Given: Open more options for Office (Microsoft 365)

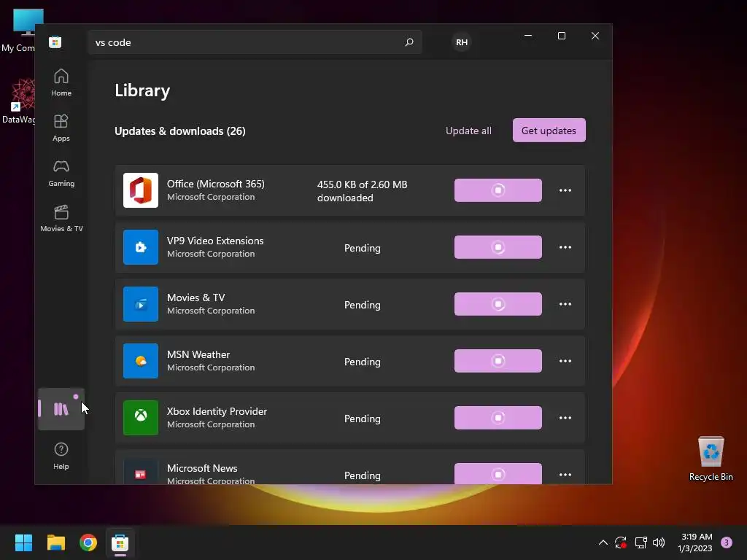Looking at the screenshot, I should pos(565,190).
